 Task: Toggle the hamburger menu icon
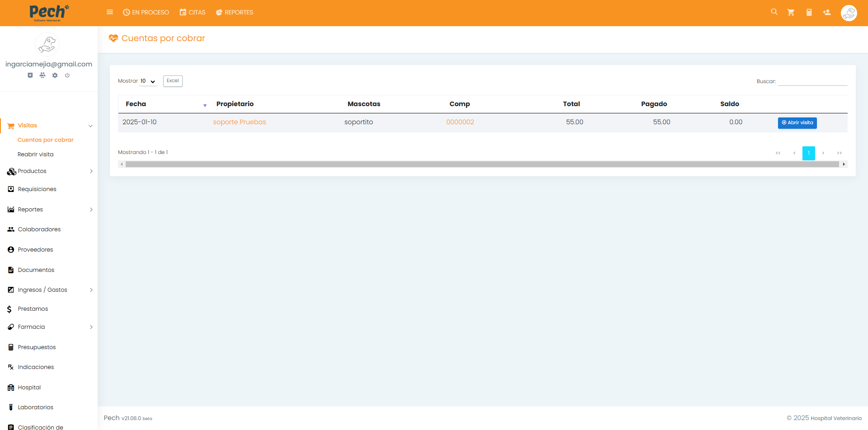110,12
